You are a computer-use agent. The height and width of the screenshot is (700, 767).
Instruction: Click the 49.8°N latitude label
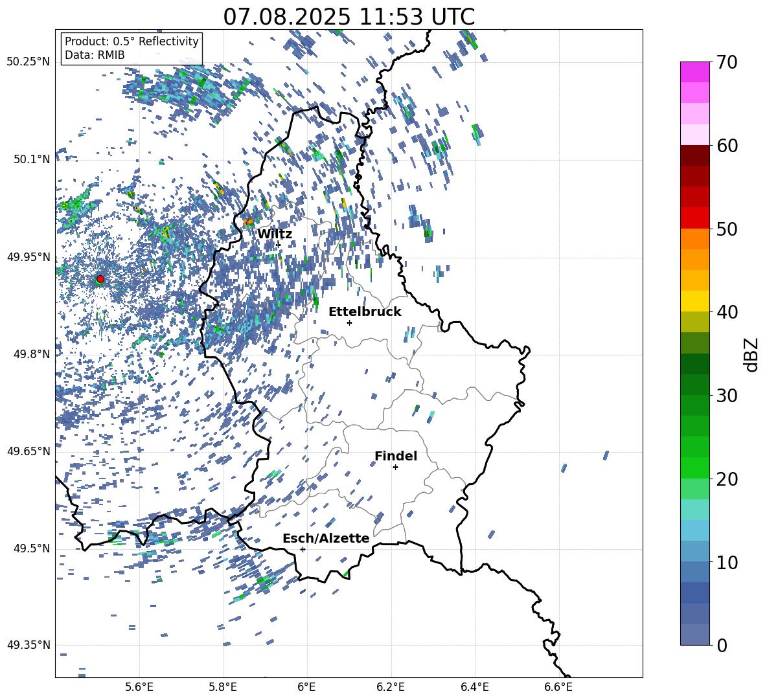point(31,354)
